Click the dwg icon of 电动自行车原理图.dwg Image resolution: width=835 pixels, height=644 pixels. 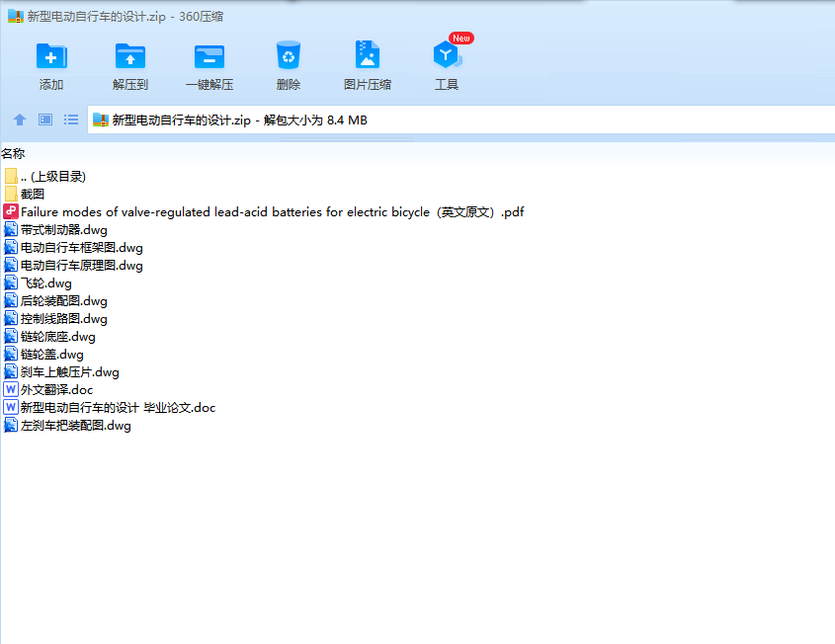click(11, 265)
